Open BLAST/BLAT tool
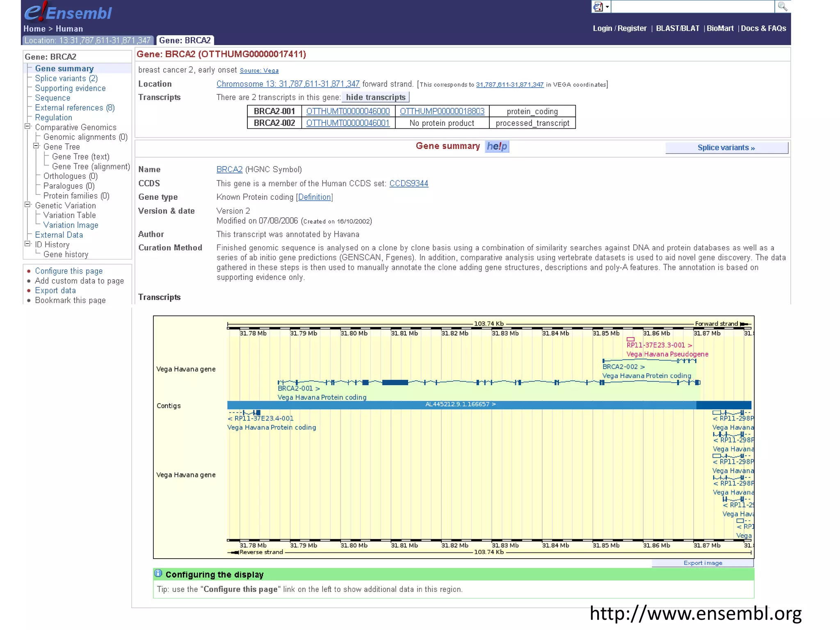The width and height of the screenshot is (840, 630). 678,28
